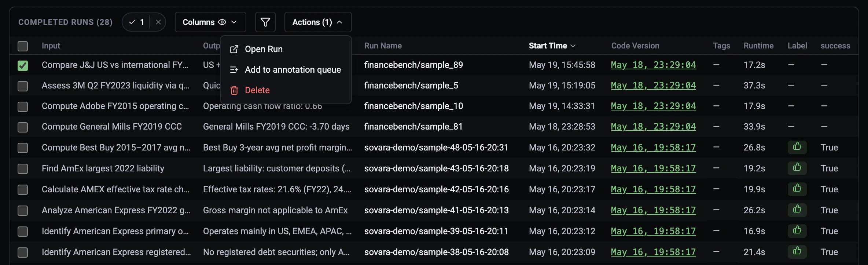
Task: Open code version link for sample_10
Action: 653,106
